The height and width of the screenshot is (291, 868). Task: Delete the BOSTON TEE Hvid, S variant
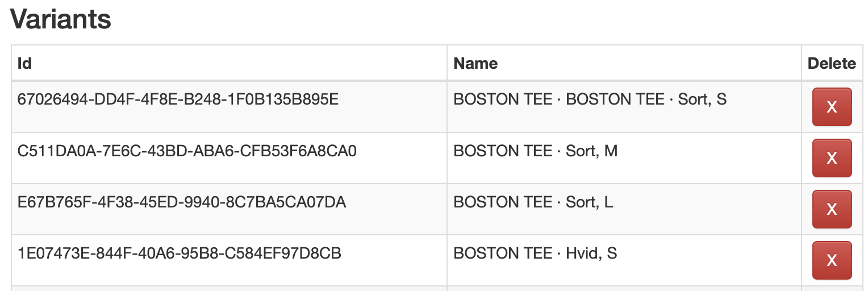pyautogui.click(x=832, y=260)
